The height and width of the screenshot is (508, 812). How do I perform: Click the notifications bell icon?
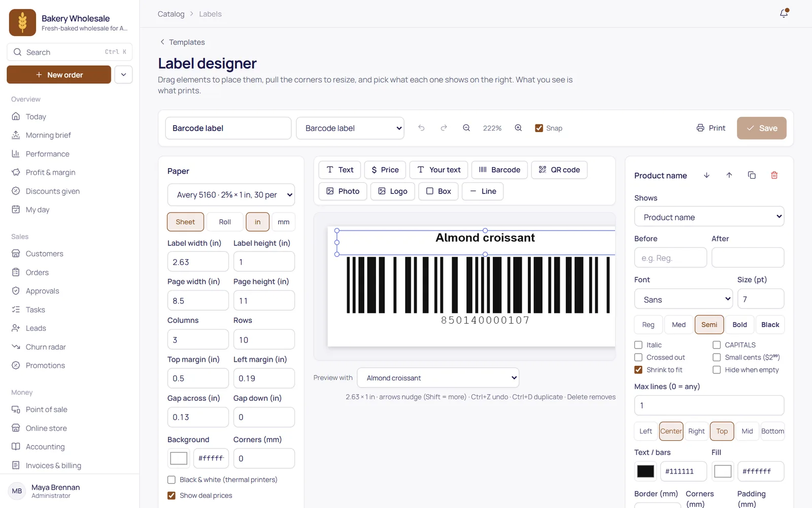pyautogui.click(x=784, y=14)
